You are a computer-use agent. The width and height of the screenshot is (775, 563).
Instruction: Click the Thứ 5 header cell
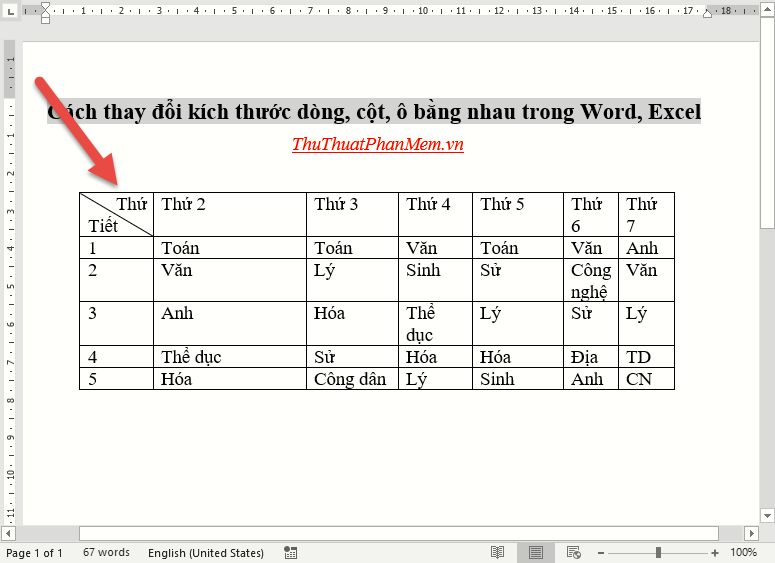pos(518,215)
